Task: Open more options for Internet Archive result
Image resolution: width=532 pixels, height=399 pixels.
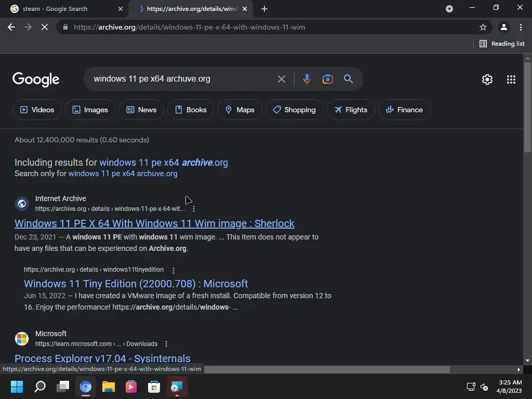Action: (193, 209)
